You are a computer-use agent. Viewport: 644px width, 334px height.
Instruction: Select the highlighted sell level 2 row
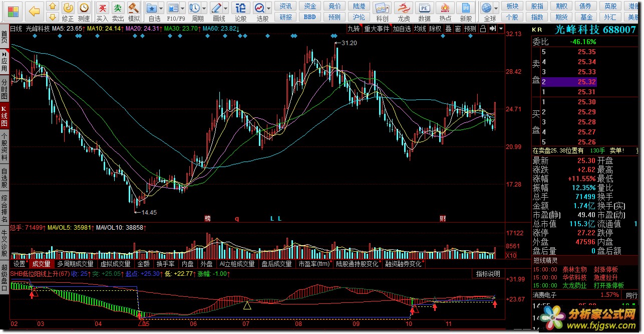point(569,82)
